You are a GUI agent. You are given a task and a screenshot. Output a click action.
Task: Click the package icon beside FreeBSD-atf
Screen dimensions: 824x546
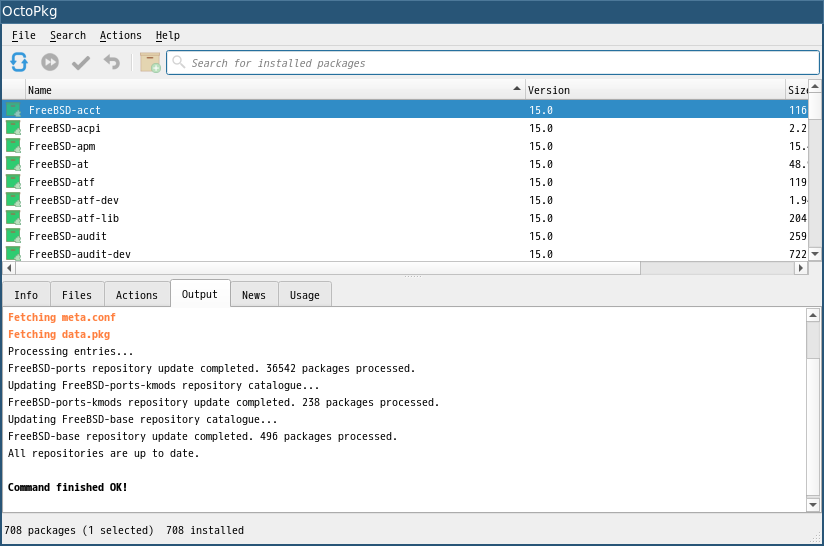(14, 182)
